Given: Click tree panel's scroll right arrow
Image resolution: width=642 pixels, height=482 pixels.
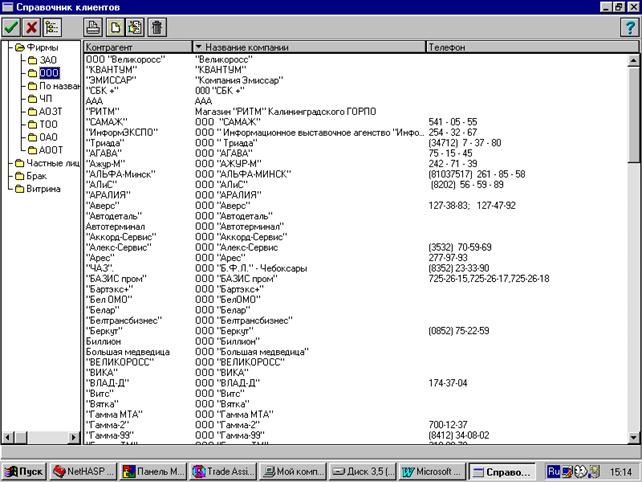Looking at the screenshot, I should [74, 437].
